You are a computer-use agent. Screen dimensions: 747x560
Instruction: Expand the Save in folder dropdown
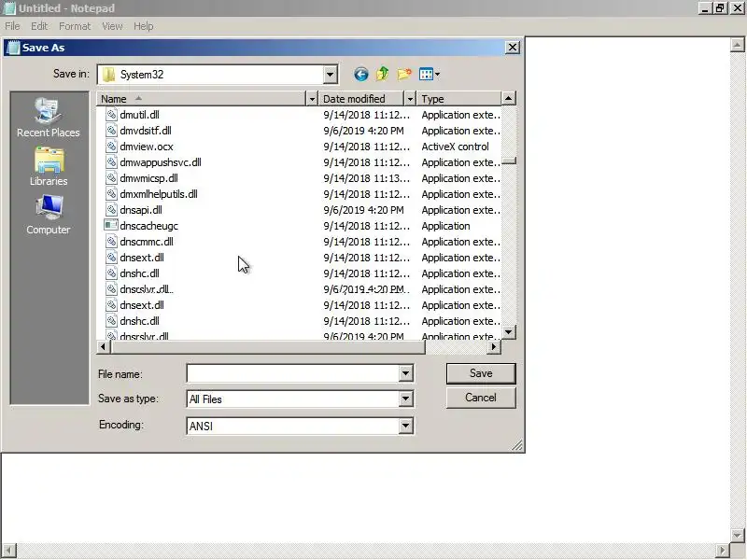tap(330, 75)
